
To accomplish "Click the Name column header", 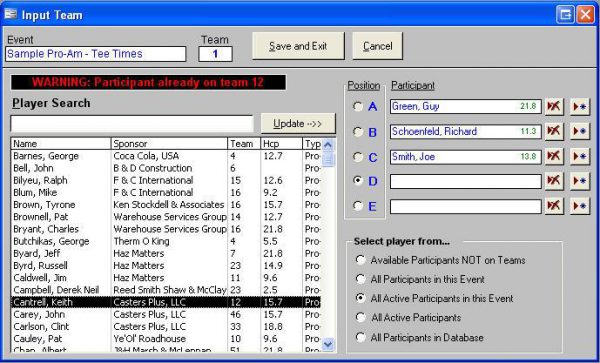I will (61, 144).
